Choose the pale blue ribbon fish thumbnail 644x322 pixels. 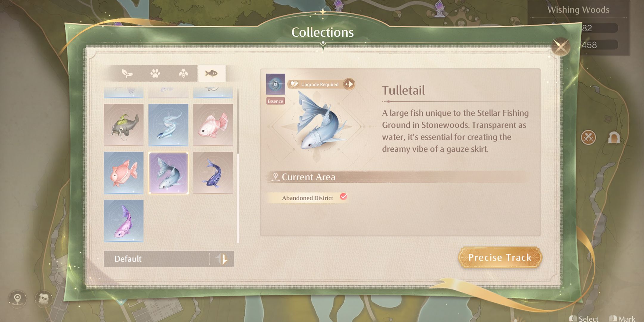(x=168, y=125)
